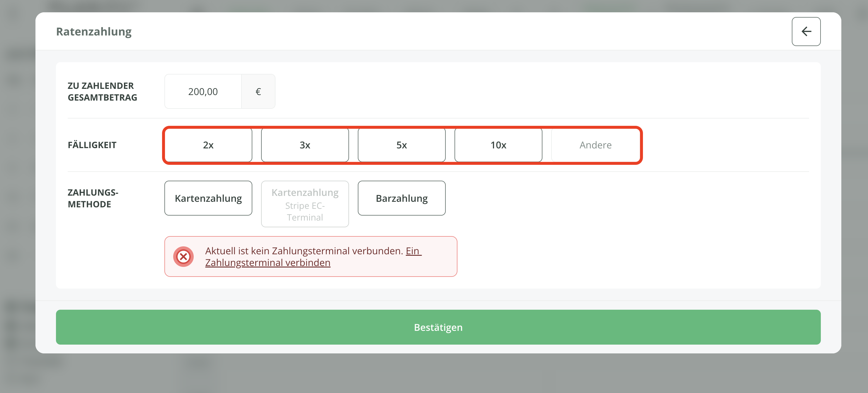Screen dimensions: 868x393
Task: Select the Andere installment option
Action: point(595,145)
